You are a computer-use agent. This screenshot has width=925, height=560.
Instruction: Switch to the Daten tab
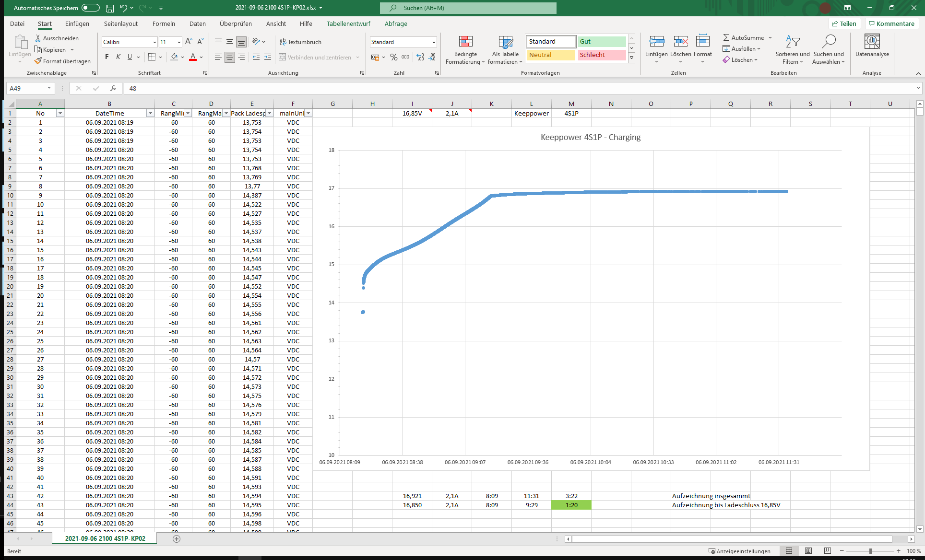[198, 23]
